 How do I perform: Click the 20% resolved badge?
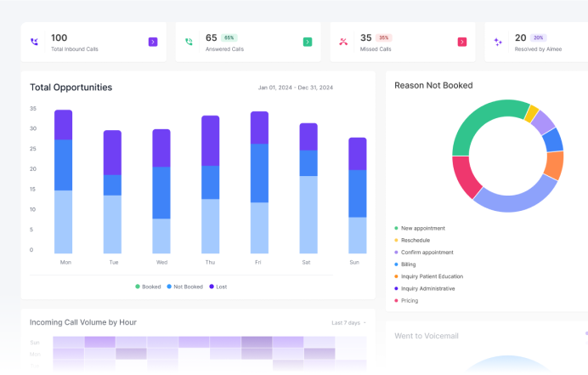point(538,37)
